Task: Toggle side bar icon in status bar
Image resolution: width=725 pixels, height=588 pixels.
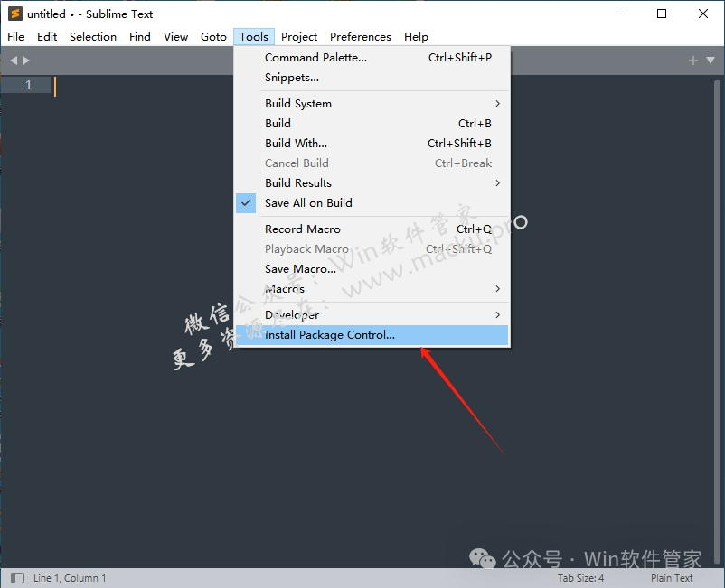Action: point(17,578)
